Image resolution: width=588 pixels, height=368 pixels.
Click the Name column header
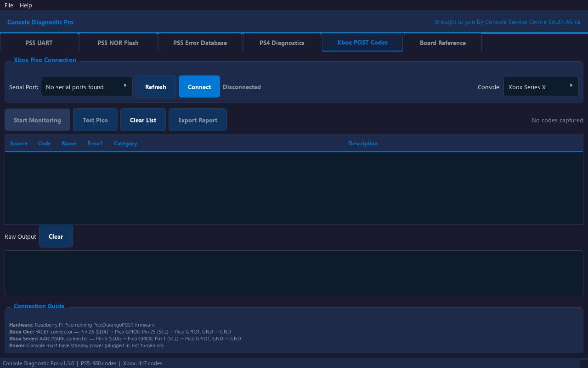[69, 144]
